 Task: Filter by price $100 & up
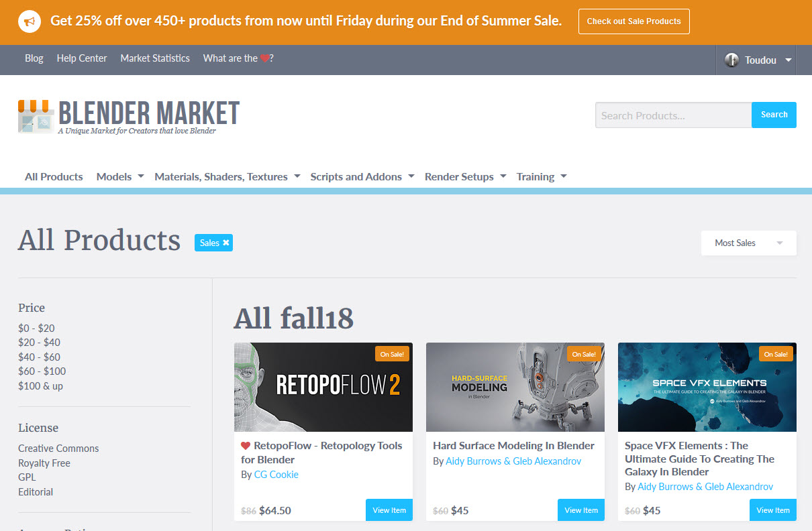click(x=40, y=386)
